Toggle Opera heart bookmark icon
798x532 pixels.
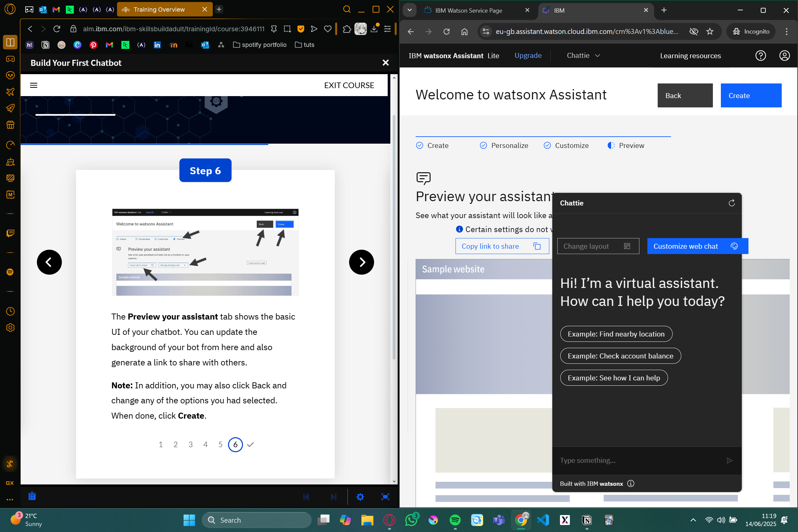click(x=328, y=29)
